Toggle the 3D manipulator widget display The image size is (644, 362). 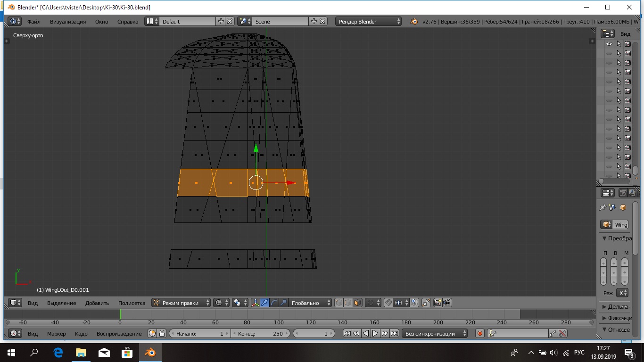[256, 303]
